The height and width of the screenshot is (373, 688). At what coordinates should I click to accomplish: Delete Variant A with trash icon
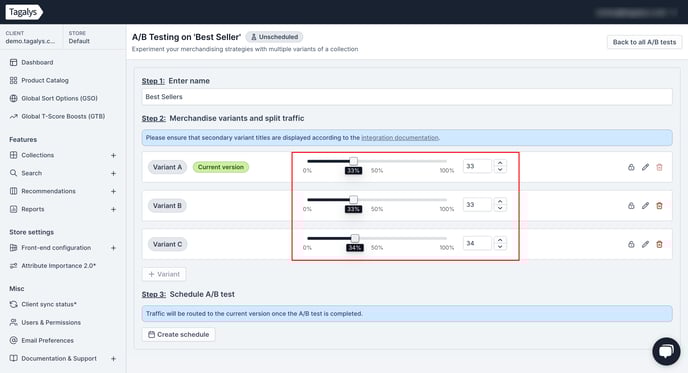(659, 167)
